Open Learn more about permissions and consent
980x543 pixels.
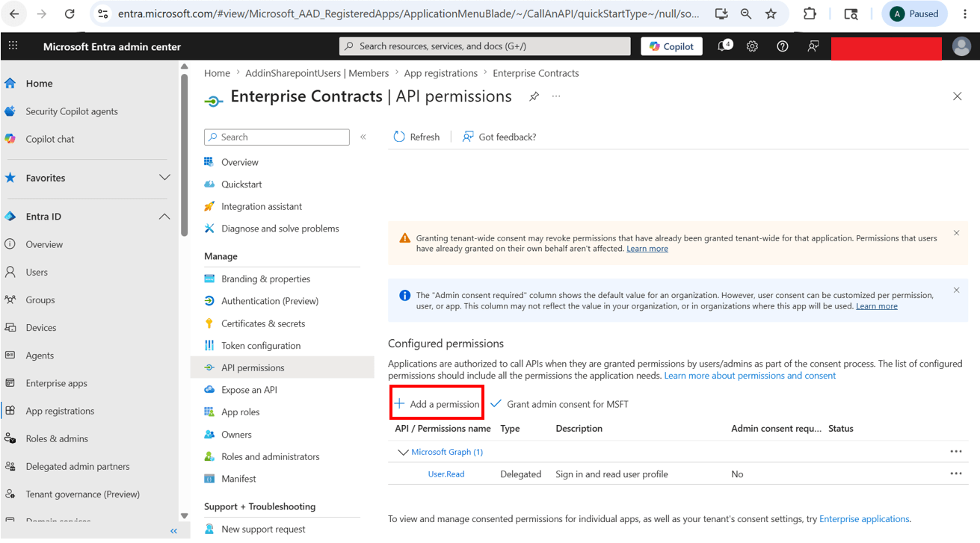point(750,376)
